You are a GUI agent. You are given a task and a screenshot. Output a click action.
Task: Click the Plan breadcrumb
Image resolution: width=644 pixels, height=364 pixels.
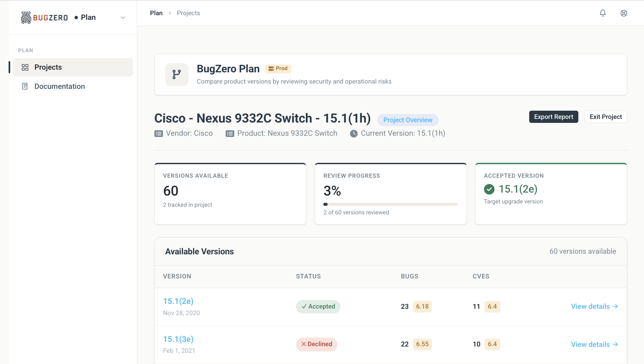(x=156, y=13)
